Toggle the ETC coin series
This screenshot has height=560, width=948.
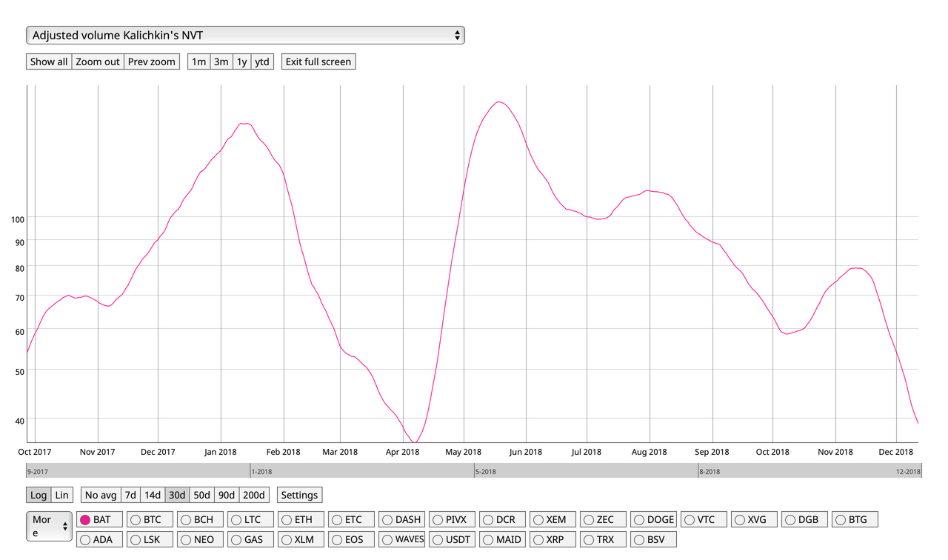pyautogui.click(x=352, y=519)
